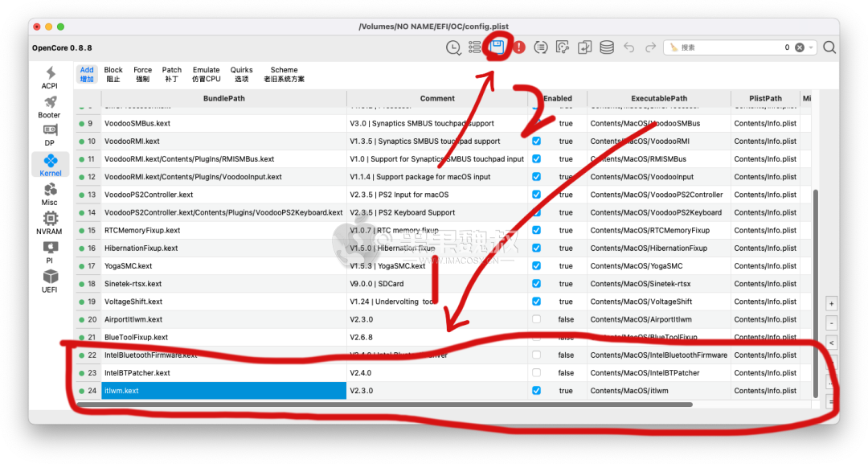Viewport: 868px width, 464px height.
Task: Click the Block tab button
Action: (x=113, y=72)
